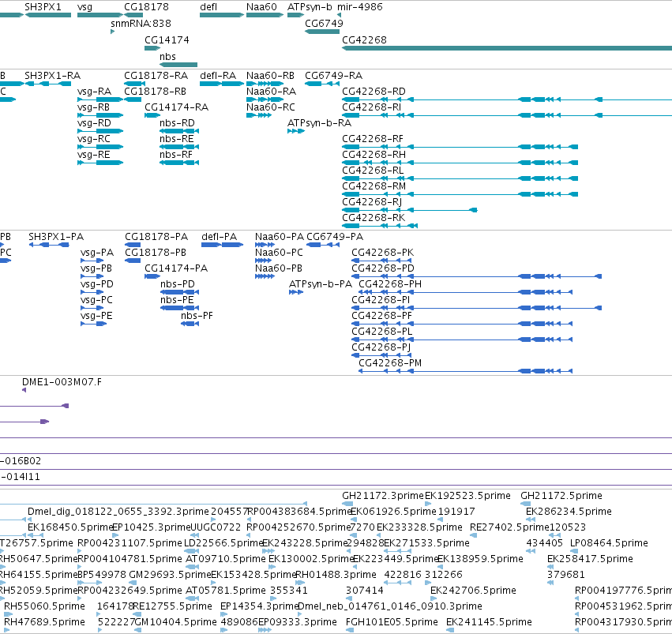Open transcript CG42268-RM
This screenshot has height=634, width=672.
374,186
